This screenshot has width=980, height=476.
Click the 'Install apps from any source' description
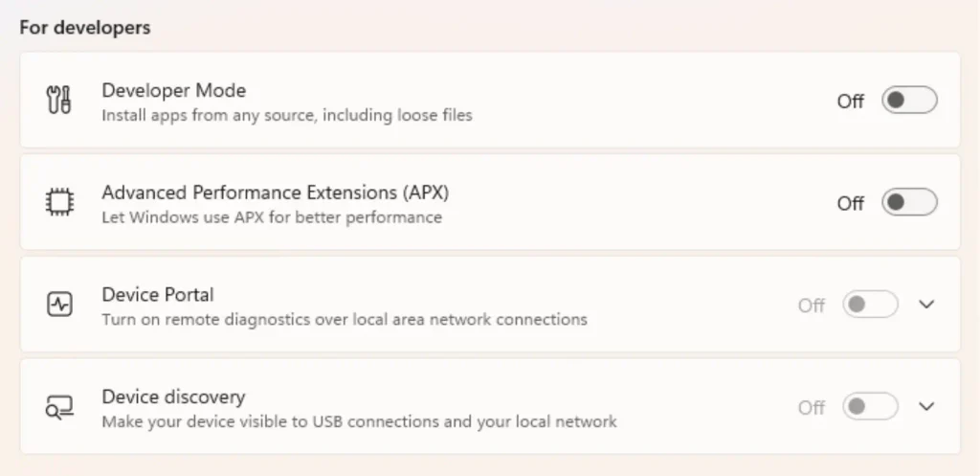(x=287, y=116)
